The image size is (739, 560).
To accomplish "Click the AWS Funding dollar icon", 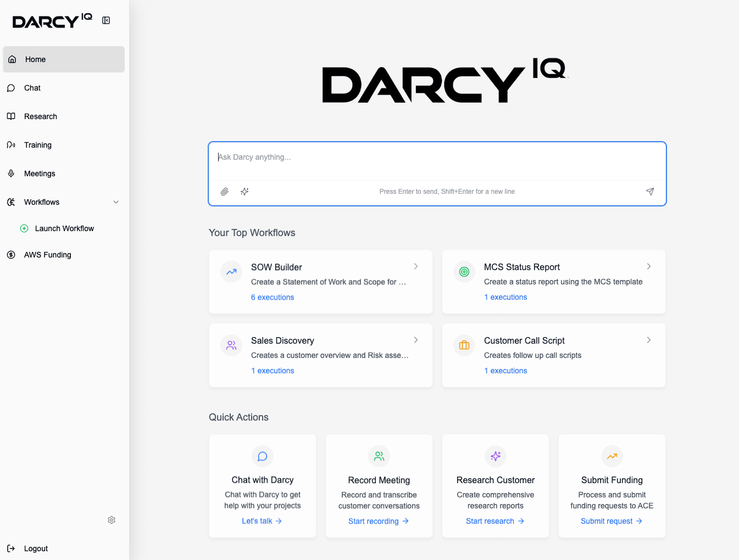I will 11,255.
